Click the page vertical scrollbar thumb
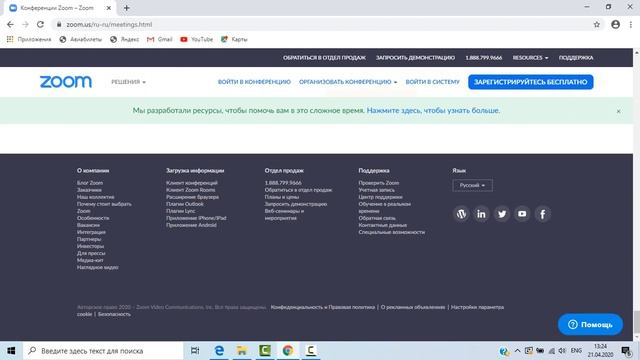 636,322
